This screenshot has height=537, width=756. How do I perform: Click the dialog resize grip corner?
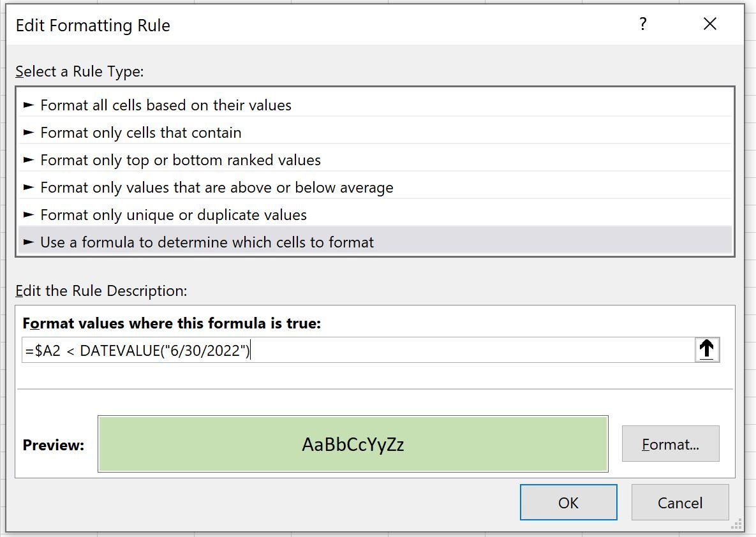click(737, 525)
